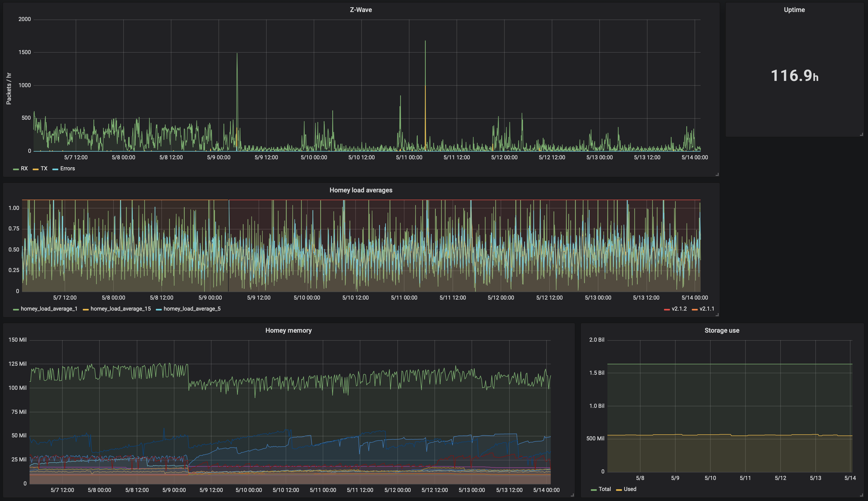Click Uptime panel corner resize handle

(861, 134)
